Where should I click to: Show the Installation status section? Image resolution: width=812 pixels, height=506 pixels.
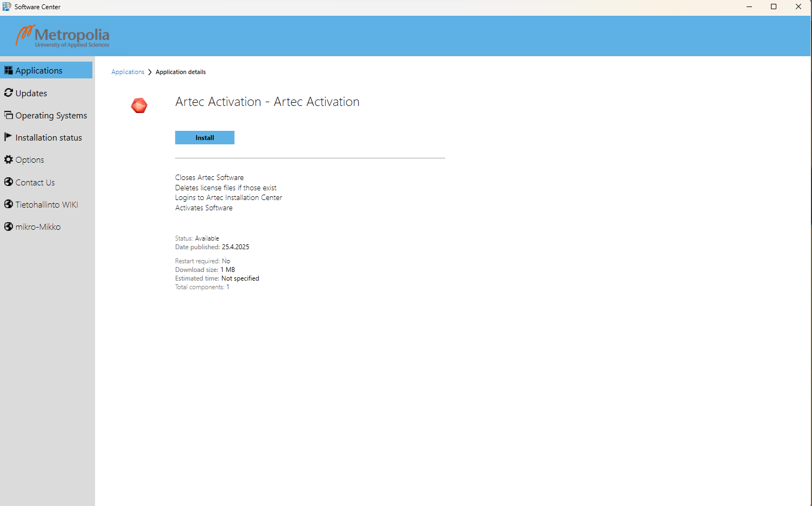point(46,137)
